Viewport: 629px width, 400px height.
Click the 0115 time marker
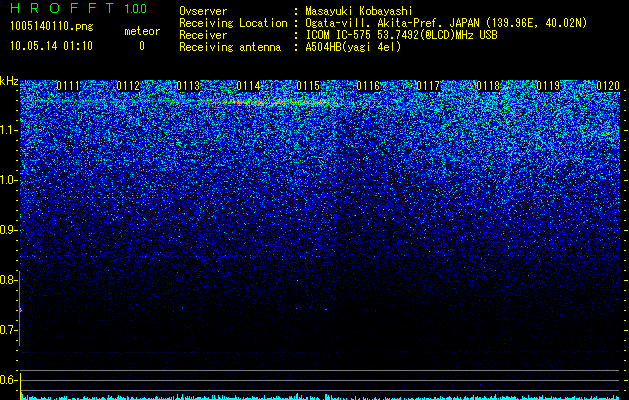pos(308,86)
